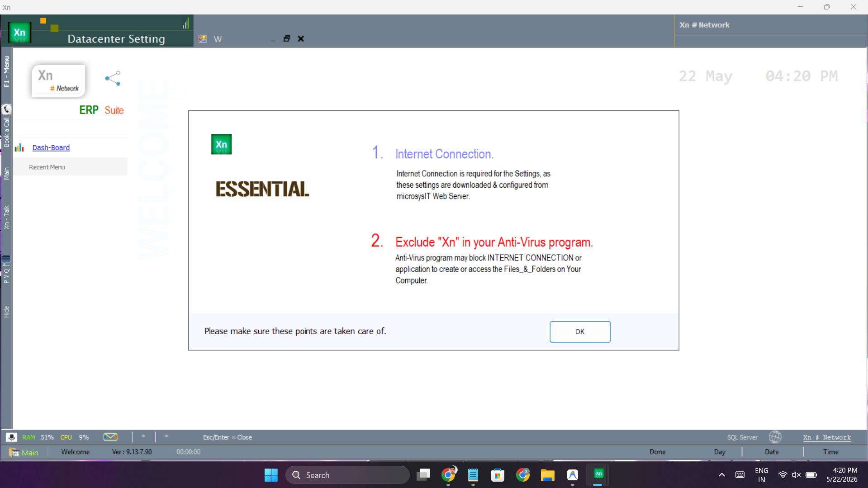This screenshot has height=488, width=868.
Task: Click OK in the Essential dialog
Action: click(580, 332)
